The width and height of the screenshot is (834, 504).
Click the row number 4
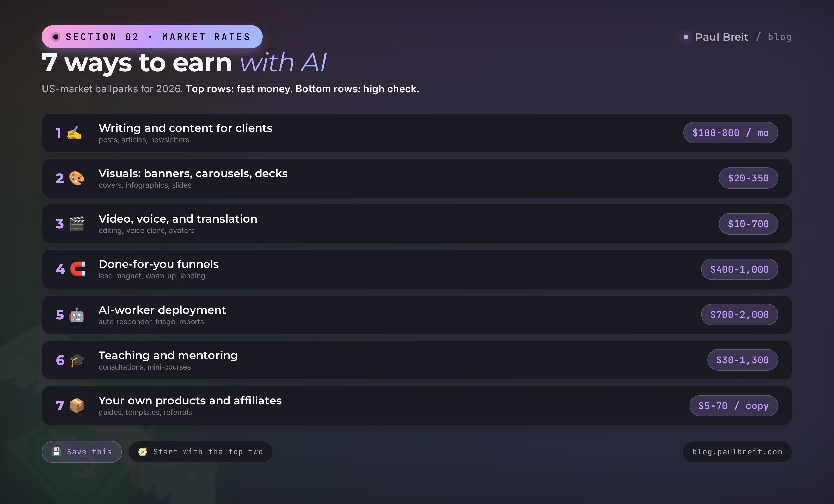coord(60,269)
